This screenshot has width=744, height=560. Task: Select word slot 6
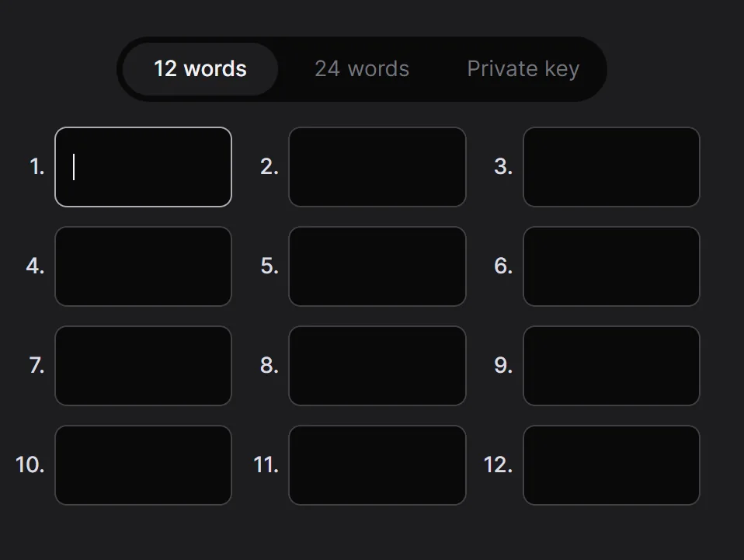coord(611,266)
